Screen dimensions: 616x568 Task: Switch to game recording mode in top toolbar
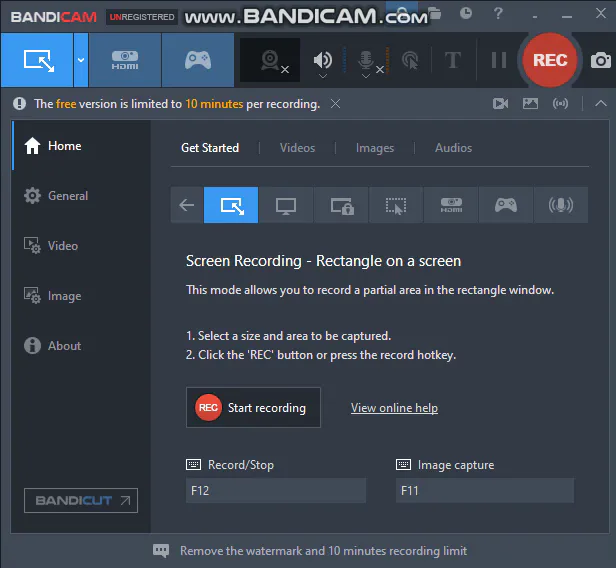click(x=198, y=60)
